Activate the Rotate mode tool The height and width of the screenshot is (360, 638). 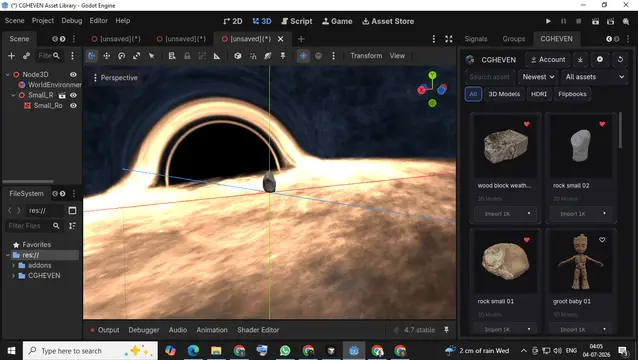[x=121, y=56]
